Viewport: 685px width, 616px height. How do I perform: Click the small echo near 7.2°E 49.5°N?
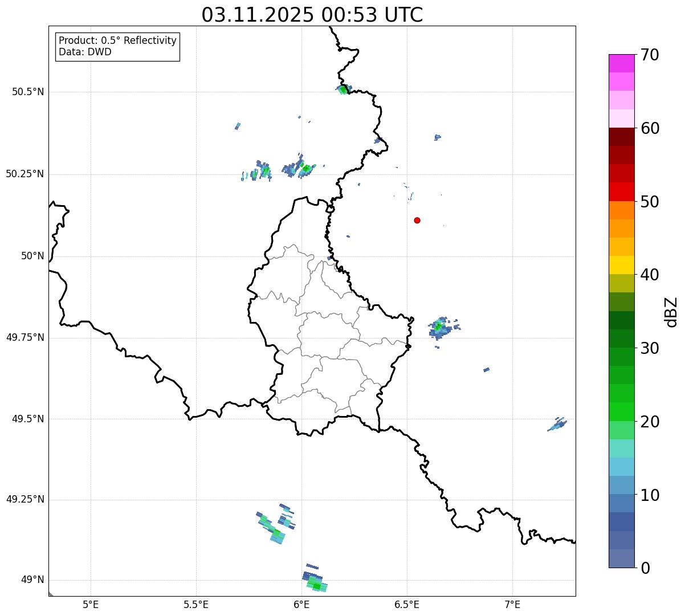pos(558,425)
